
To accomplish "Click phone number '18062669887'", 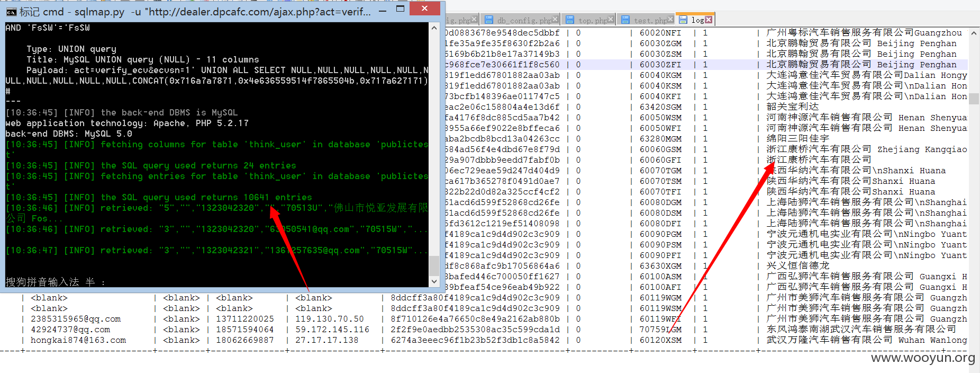I will click(x=245, y=340).
